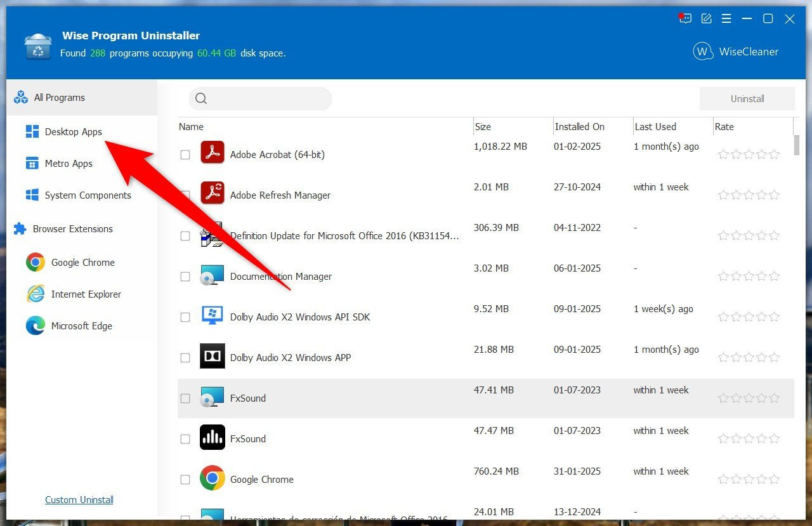Sort programs by the Size column
The image size is (812, 526).
point(483,126)
